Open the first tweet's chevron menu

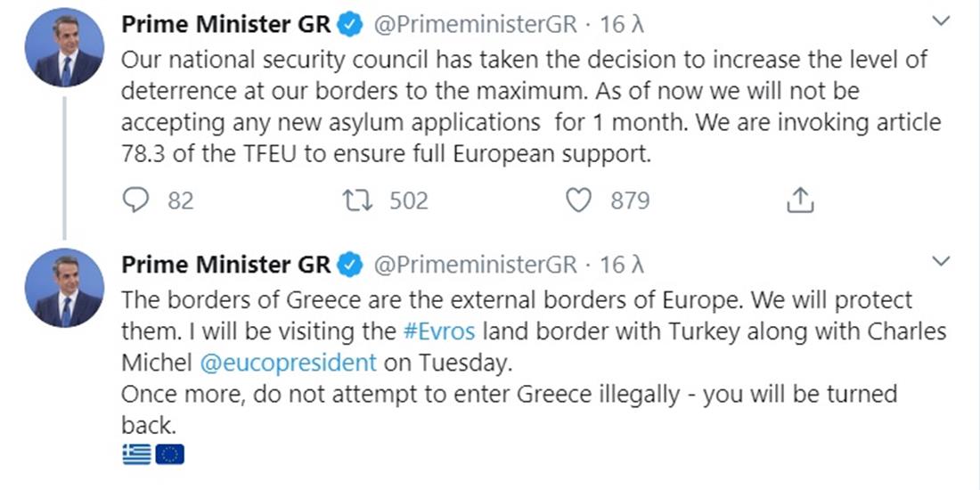(x=940, y=21)
